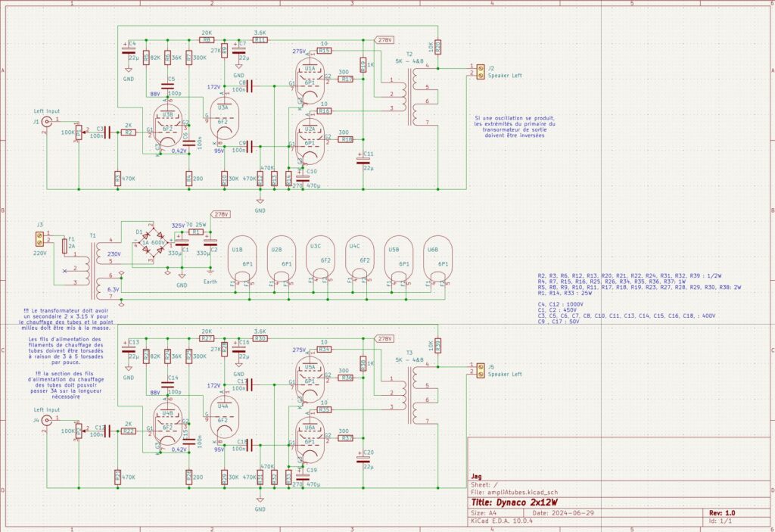Select the U1A 6P1 output tube
Viewport: 775px width, 532px height.
click(x=310, y=80)
